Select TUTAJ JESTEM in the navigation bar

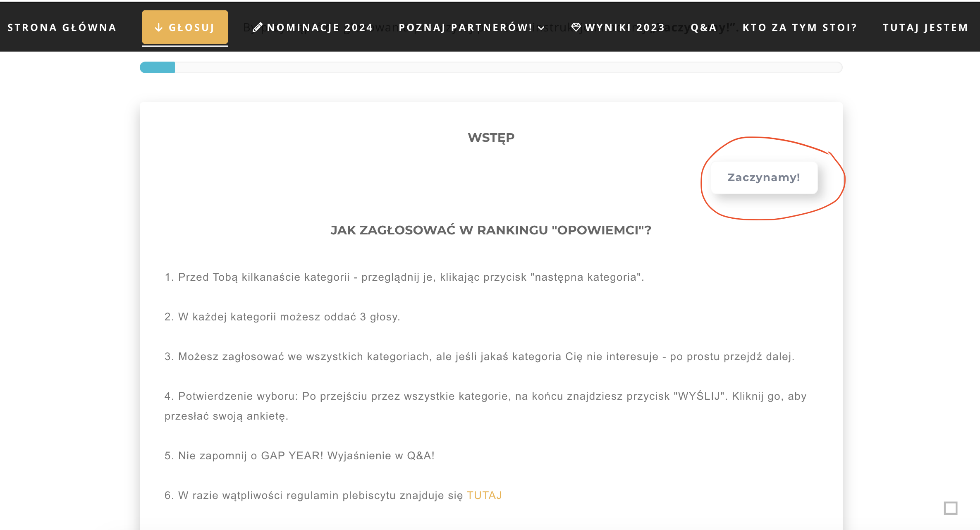[925, 27]
